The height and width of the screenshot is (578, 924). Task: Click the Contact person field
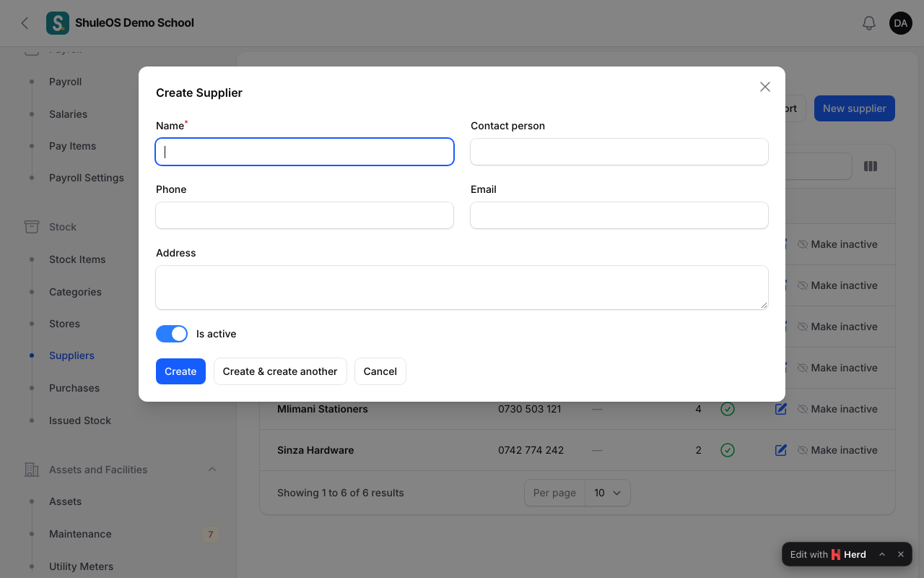click(x=619, y=152)
